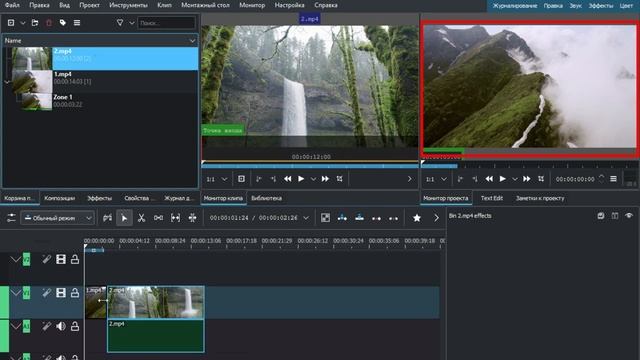The width and height of the screenshot is (640, 360).
Task: Open the Инструменты menu
Action: click(x=129, y=5)
